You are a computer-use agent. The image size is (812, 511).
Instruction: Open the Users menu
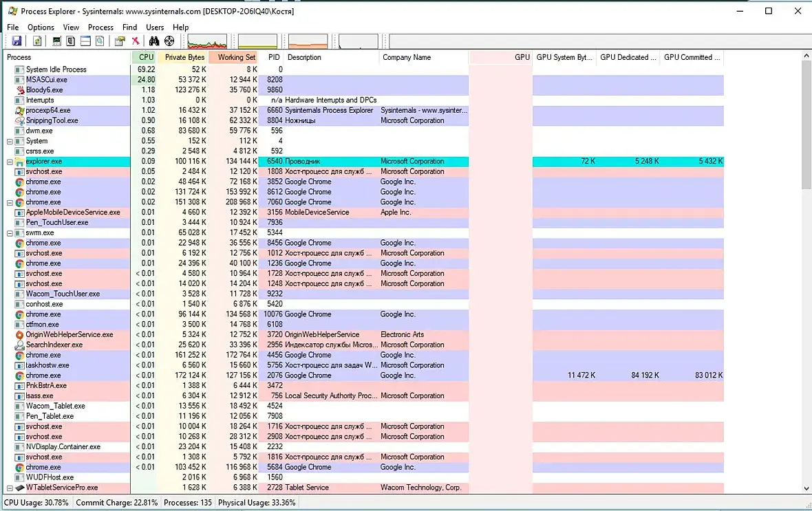155,28
